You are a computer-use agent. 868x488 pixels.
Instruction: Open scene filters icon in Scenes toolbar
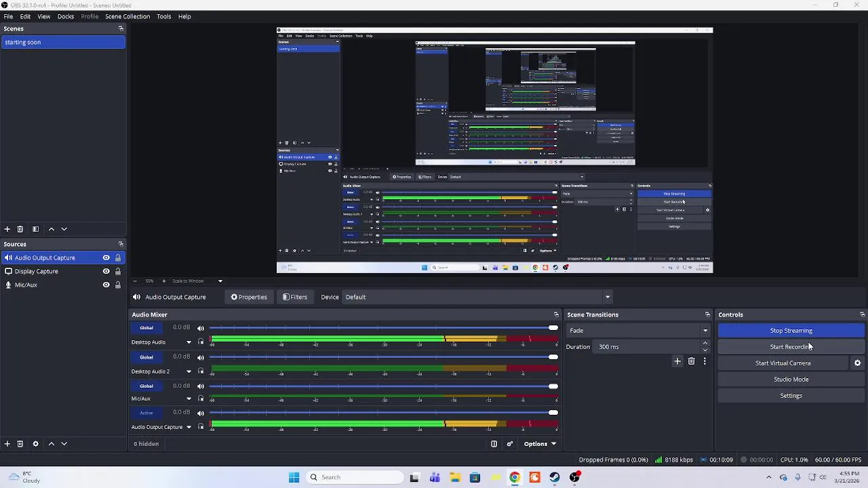35,229
